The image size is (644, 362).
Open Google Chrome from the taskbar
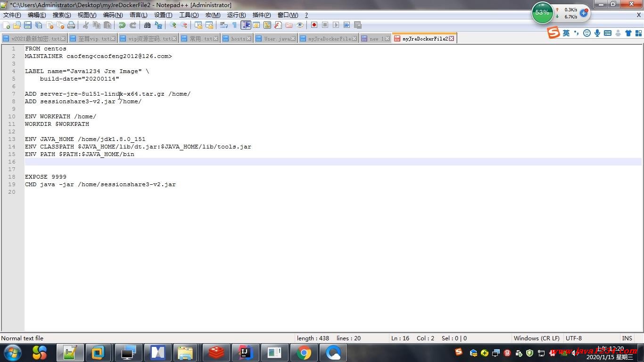[x=304, y=353]
